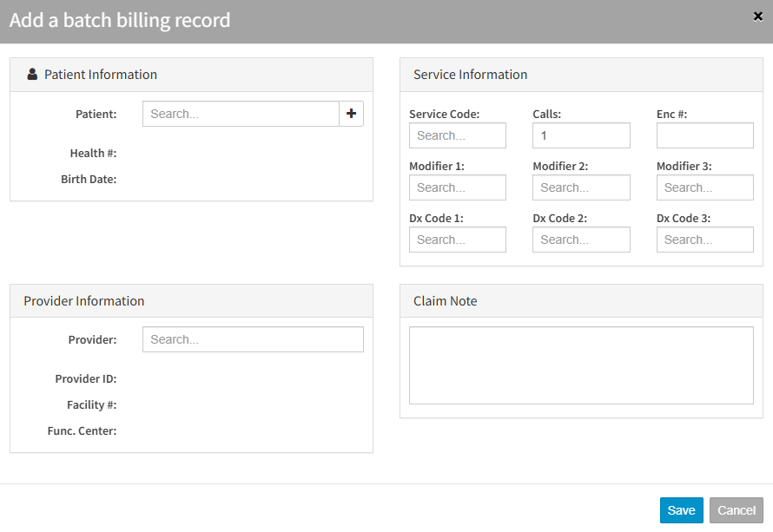Select the Modifier 2 search field
The width and height of the screenshot is (773, 532).
point(581,187)
